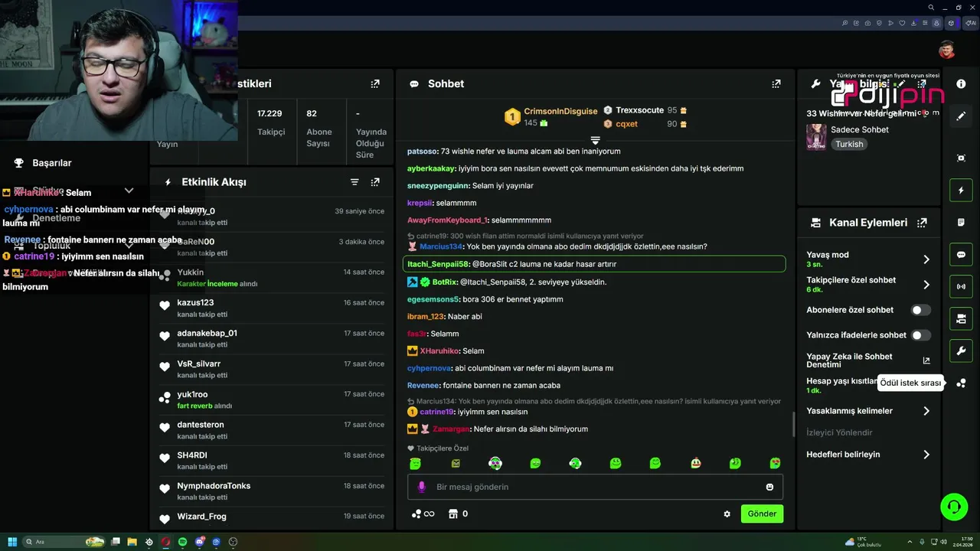Open Etkinlik Akışı filter icon
980x551 pixels.
coord(354,182)
